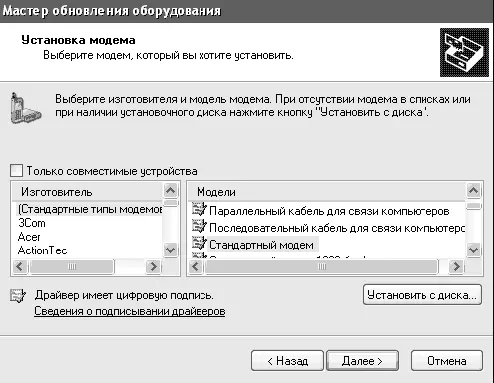494x383 pixels.
Task: Click the models list horizontal scrollbar thumb
Action: [321, 266]
